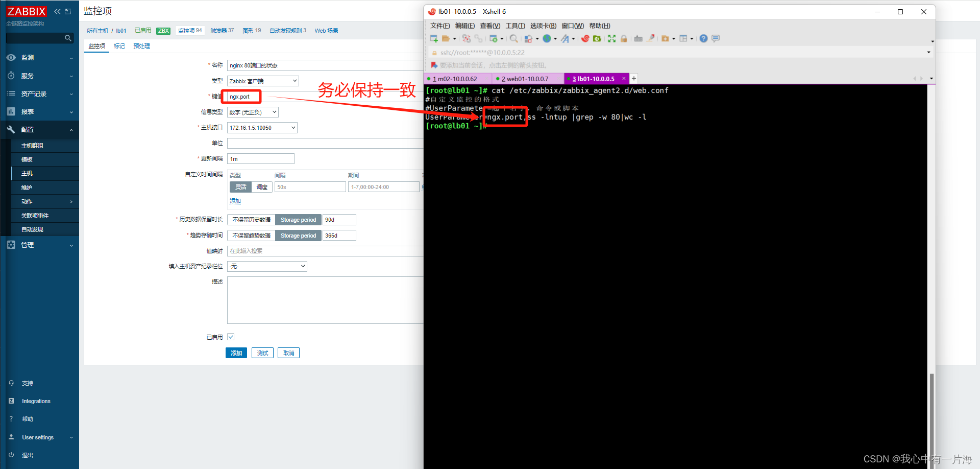The height and width of the screenshot is (469, 980).
Task: Select 灵活 flexible interval type
Action: coord(240,187)
